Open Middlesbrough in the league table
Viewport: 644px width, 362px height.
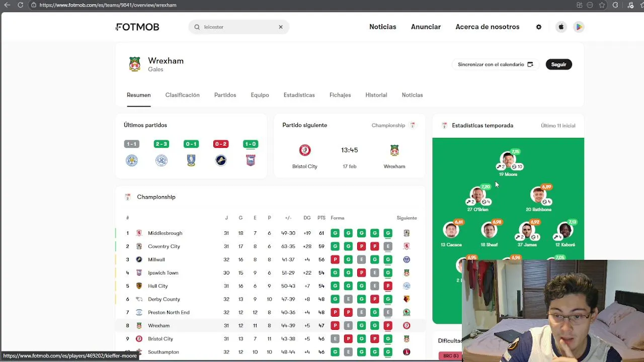tap(271, 233)
